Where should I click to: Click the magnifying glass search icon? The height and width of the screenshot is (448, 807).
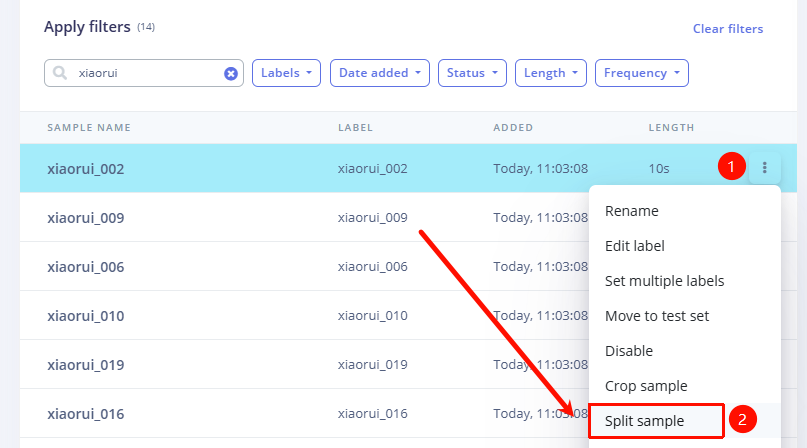[60, 73]
